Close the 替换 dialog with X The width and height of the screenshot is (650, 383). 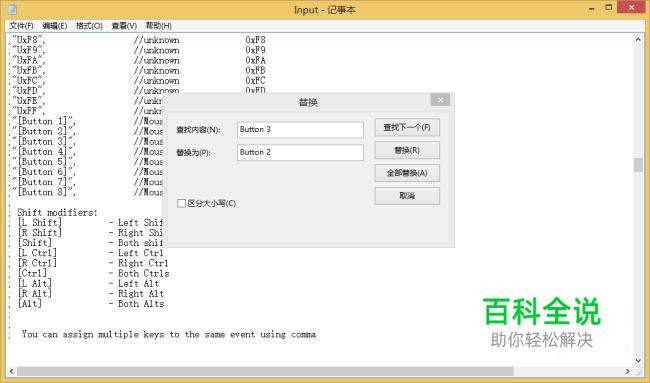pos(440,100)
